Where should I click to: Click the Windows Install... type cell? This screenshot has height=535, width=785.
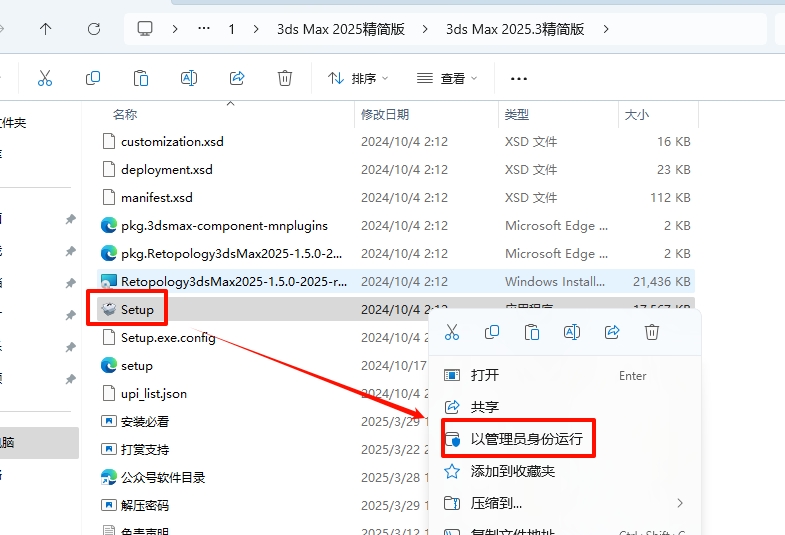[555, 282]
